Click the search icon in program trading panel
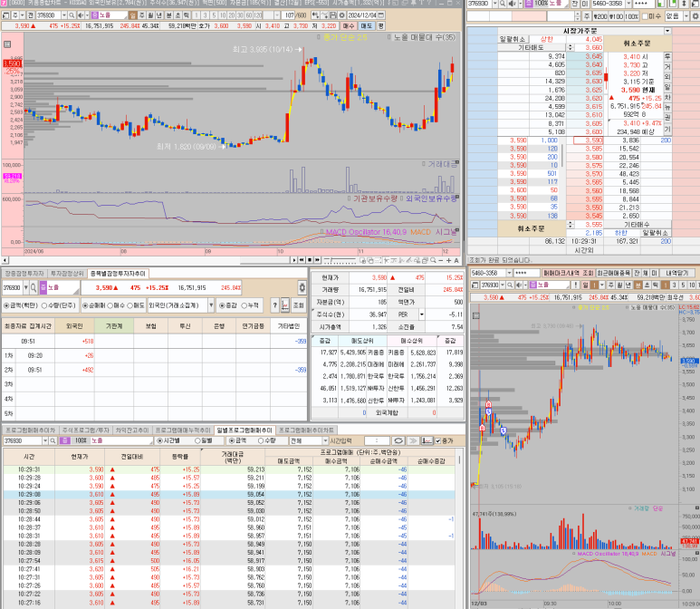The image size is (700, 609). point(53,440)
